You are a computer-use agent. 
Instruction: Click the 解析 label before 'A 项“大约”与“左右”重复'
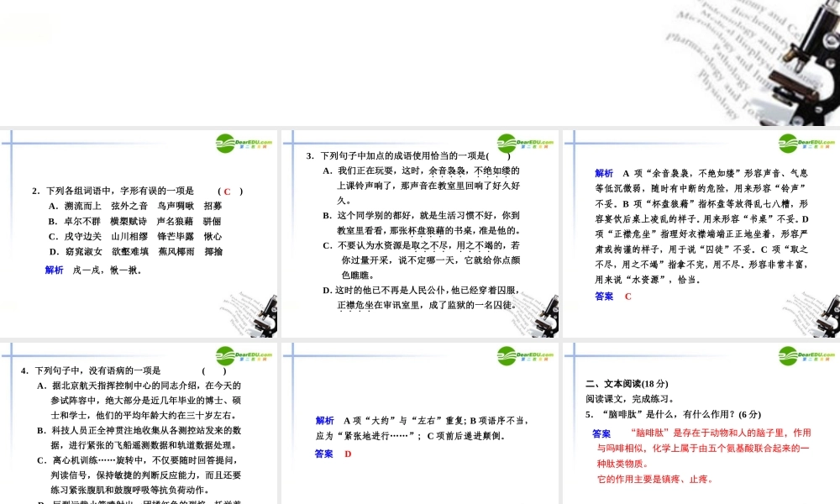(324, 421)
